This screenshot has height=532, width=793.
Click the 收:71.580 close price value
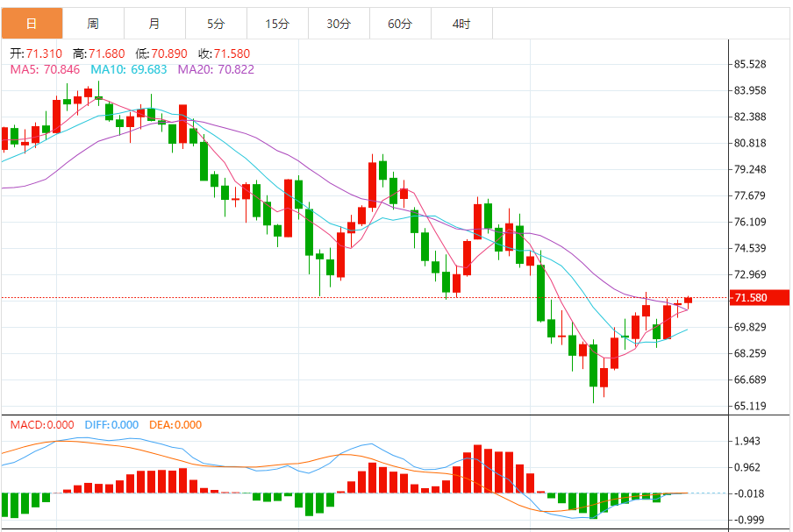pos(224,53)
